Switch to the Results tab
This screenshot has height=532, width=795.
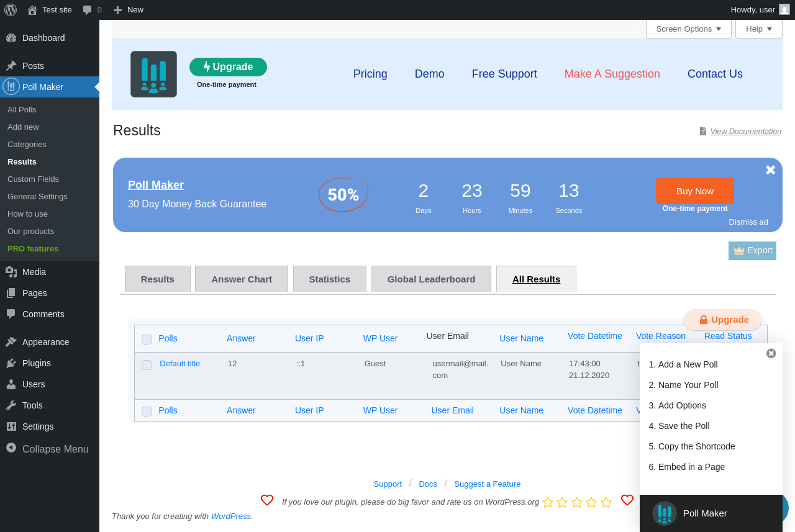coord(158,279)
